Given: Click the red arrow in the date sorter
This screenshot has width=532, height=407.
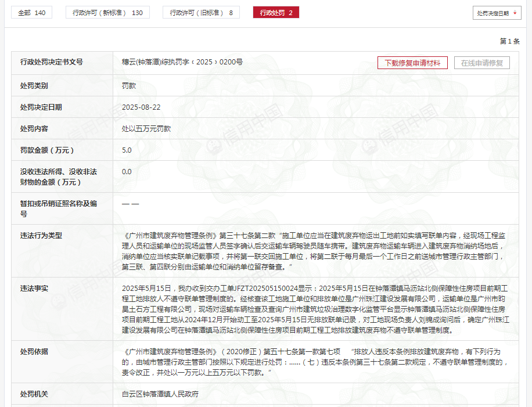Looking at the screenshot, I should point(515,13).
